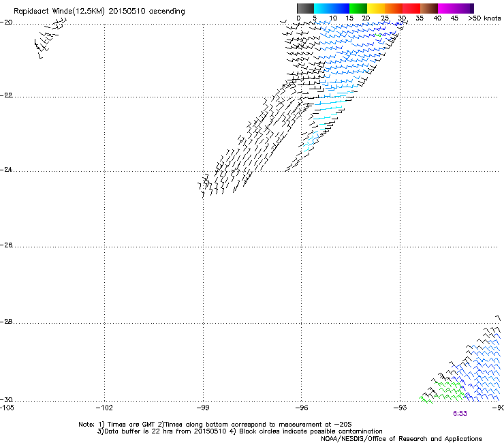The height and width of the screenshot is (443, 504).
Task: Click the green wind barbs cluster
Action: coord(443,392)
